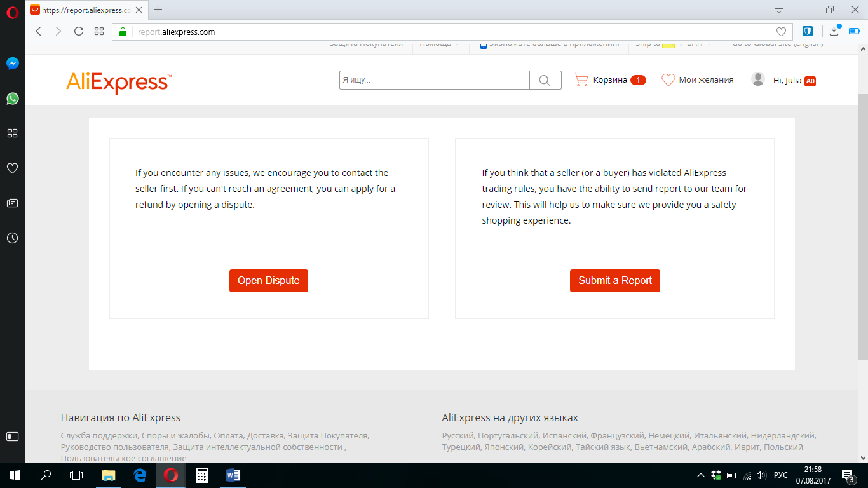Switch language to 'Японский' link
The height and width of the screenshot is (488, 868).
pyautogui.click(x=504, y=447)
